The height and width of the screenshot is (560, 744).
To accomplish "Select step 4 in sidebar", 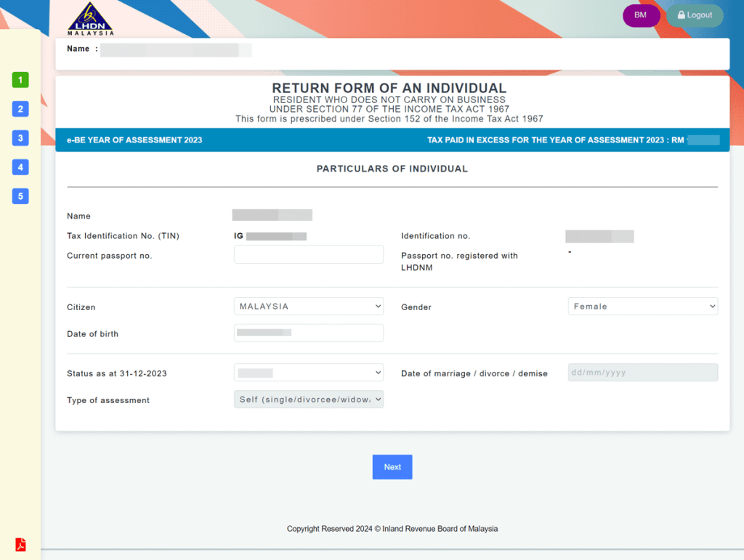I will pos(20,167).
